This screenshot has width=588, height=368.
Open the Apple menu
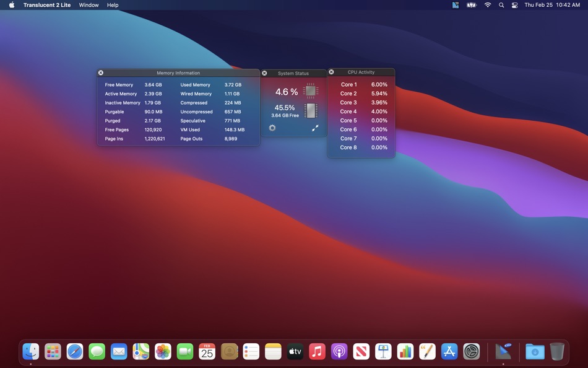12,5
